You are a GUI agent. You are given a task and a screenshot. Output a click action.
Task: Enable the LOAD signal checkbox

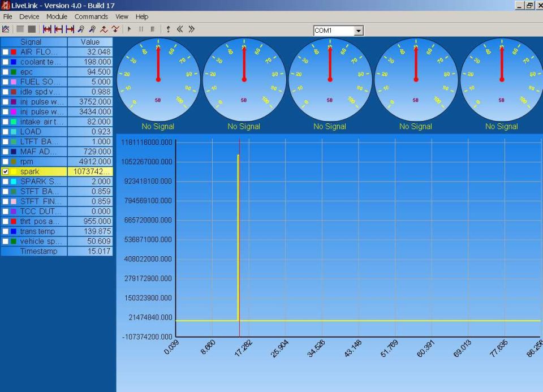click(x=6, y=132)
